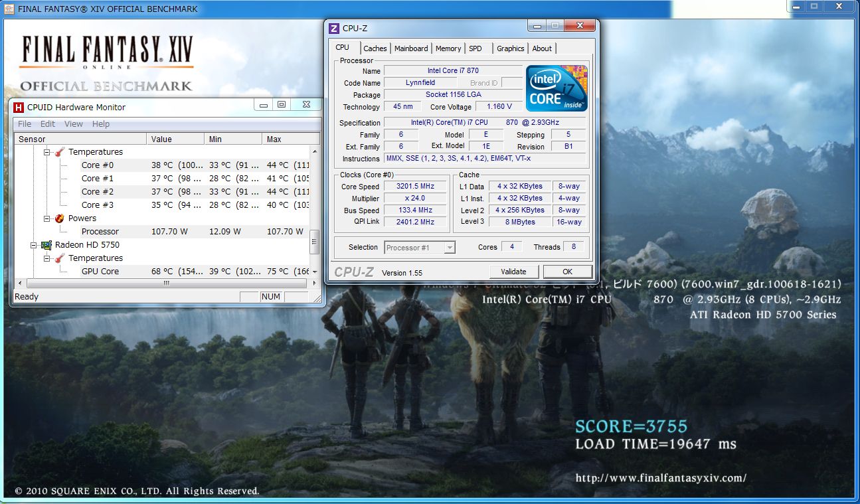Select the Powers tree label
Screen dimensions: 860x504
pos(82,218)
